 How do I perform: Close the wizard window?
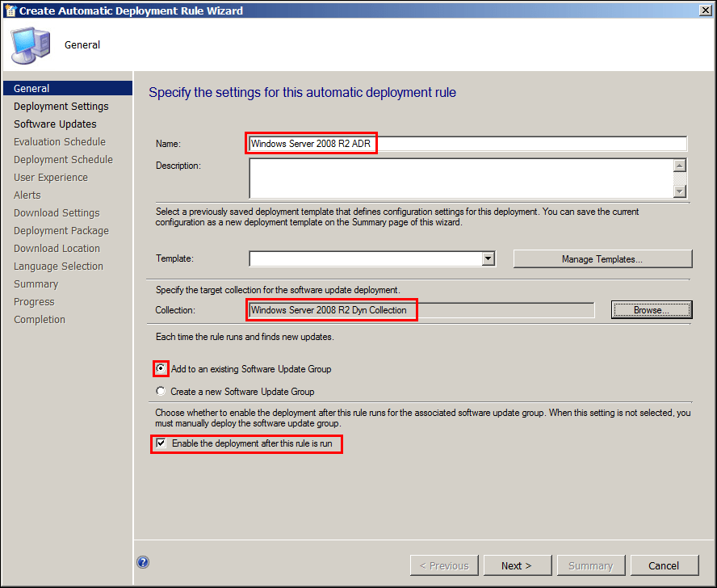click(x=705, y=10)
